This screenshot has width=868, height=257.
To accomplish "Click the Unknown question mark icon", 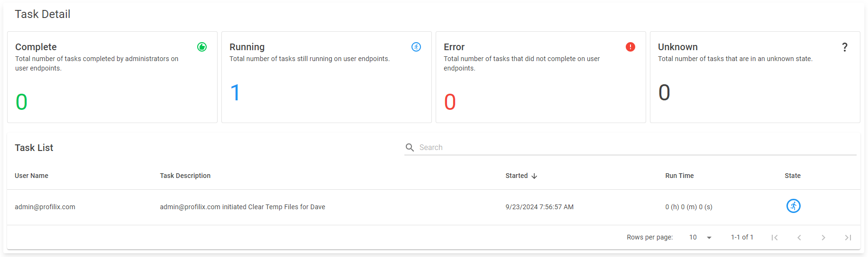I will (x=845, y=47).
